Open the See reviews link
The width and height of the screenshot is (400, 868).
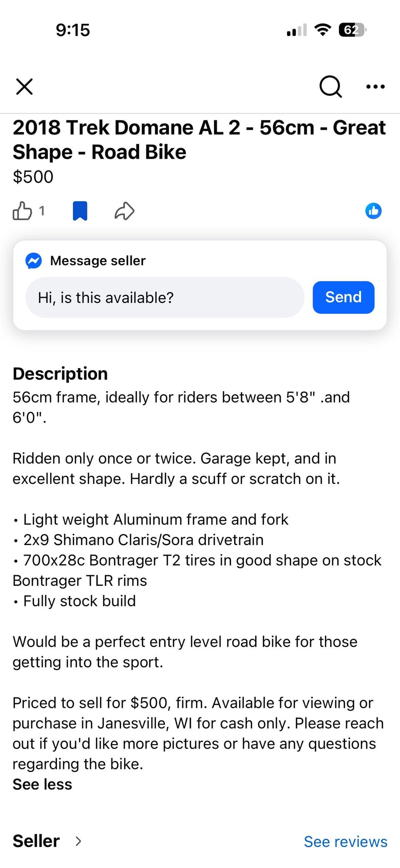coord(345,842)
